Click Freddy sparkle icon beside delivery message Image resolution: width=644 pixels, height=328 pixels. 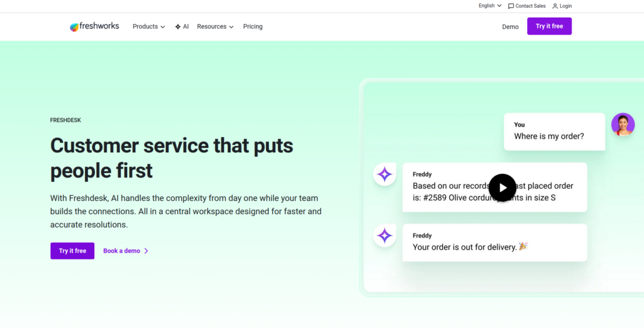tap(384, 235)
